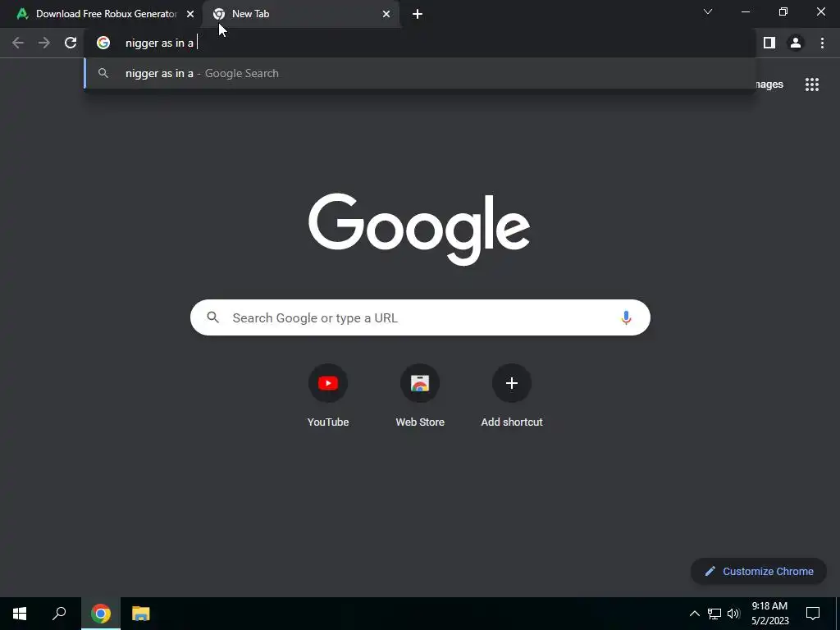The image size is (840, 630).
Task: Open the Windows notification center
Action: point(813,614)
